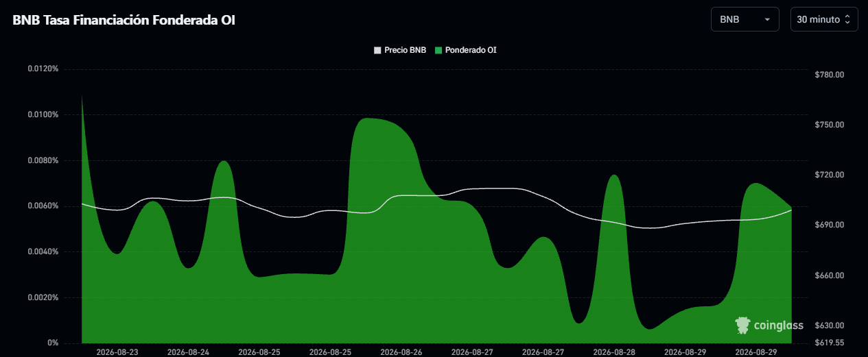
Task: Click the $690.00 price axis label
Action: click(828, 225)
